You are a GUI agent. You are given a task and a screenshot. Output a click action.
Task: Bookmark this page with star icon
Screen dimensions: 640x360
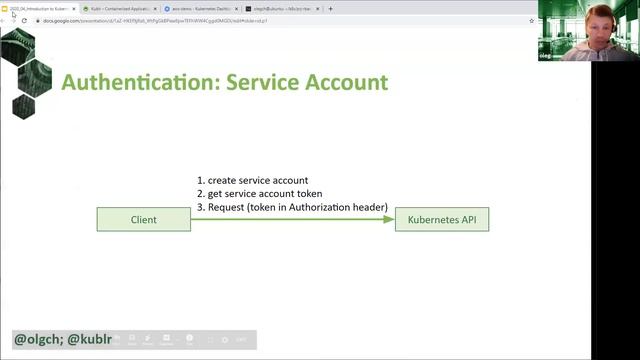[531, 20]
